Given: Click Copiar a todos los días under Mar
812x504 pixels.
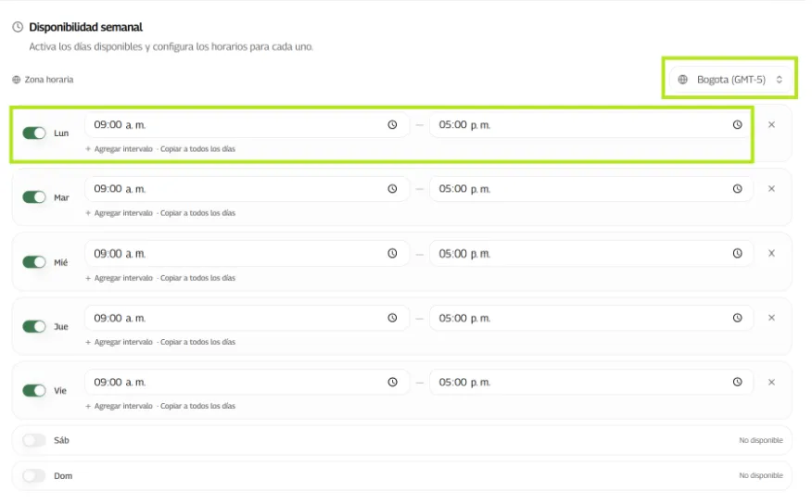Looking at the screenshot, I should (199, 215).
